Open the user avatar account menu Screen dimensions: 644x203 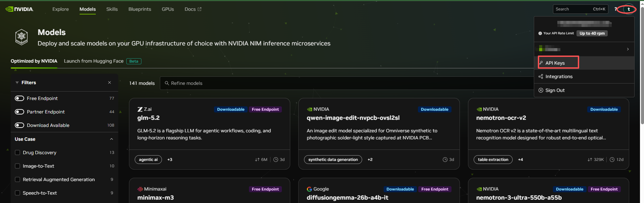pyautogui.click(x=629, y=9)
